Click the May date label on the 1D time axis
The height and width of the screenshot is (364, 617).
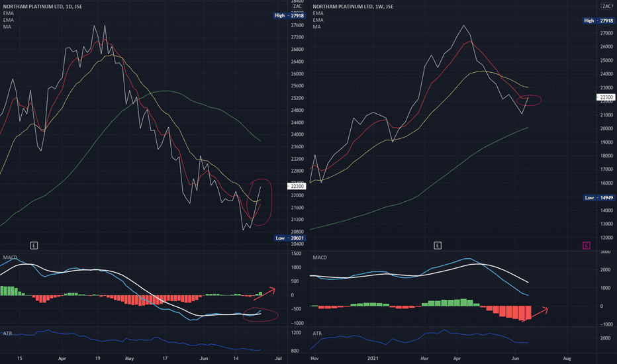(130, 359)
